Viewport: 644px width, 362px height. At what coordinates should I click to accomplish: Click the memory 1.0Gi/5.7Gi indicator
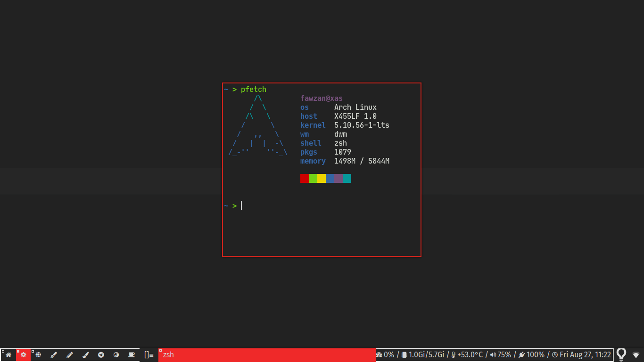[423, 355]
